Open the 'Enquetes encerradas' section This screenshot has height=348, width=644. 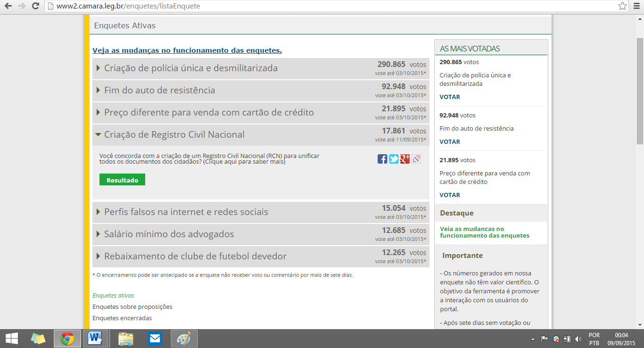point(122,318)
